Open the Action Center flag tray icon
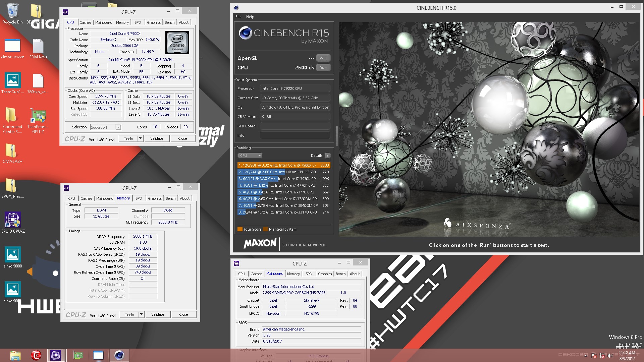644x362 pixels. (594, 355)
